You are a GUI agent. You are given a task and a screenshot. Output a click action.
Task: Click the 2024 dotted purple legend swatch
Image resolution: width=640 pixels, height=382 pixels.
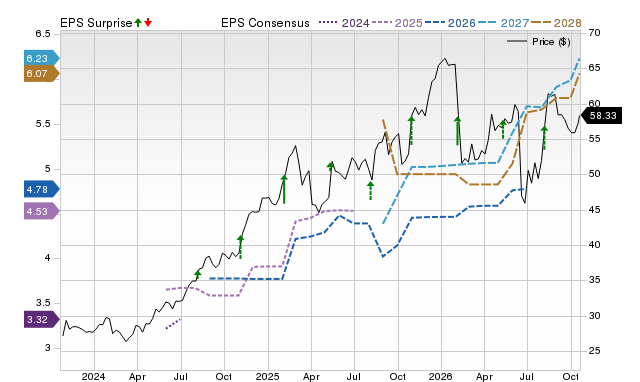click(329, 23)
